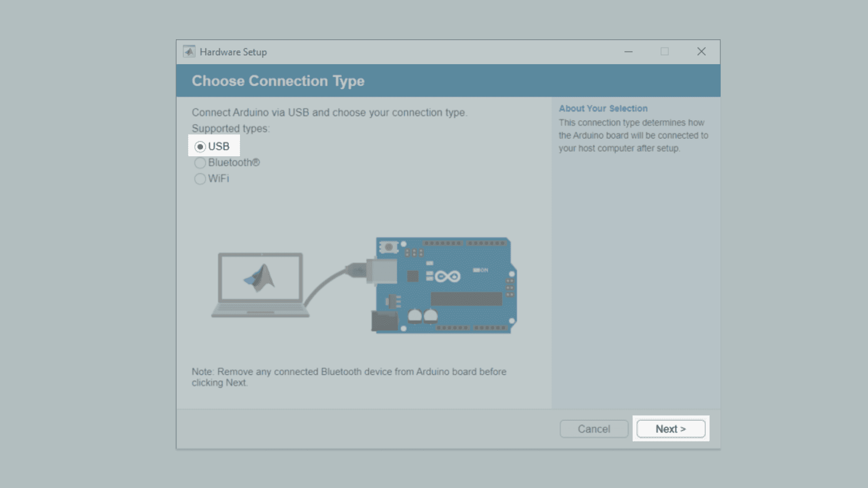Choose the Bluetooth connection option

(x=200, y=163)
